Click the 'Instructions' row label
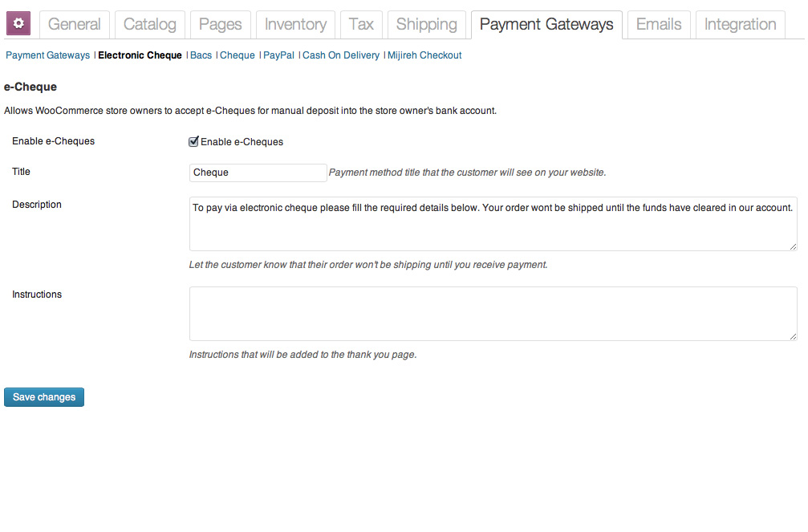 pos(37,294)
